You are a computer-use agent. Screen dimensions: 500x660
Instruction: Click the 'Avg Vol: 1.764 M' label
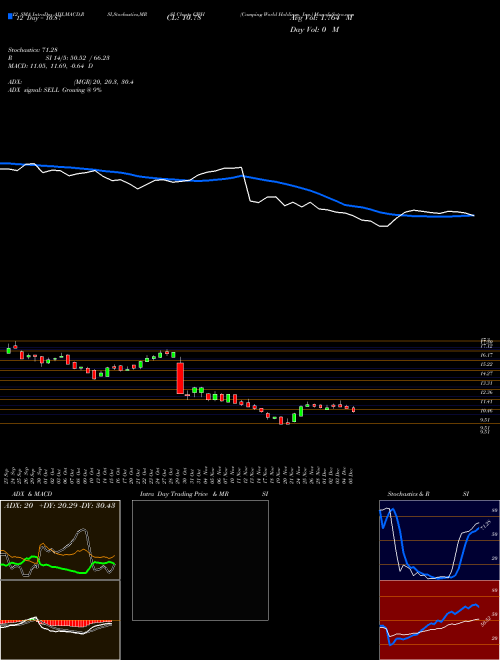[x=321, y=18]
